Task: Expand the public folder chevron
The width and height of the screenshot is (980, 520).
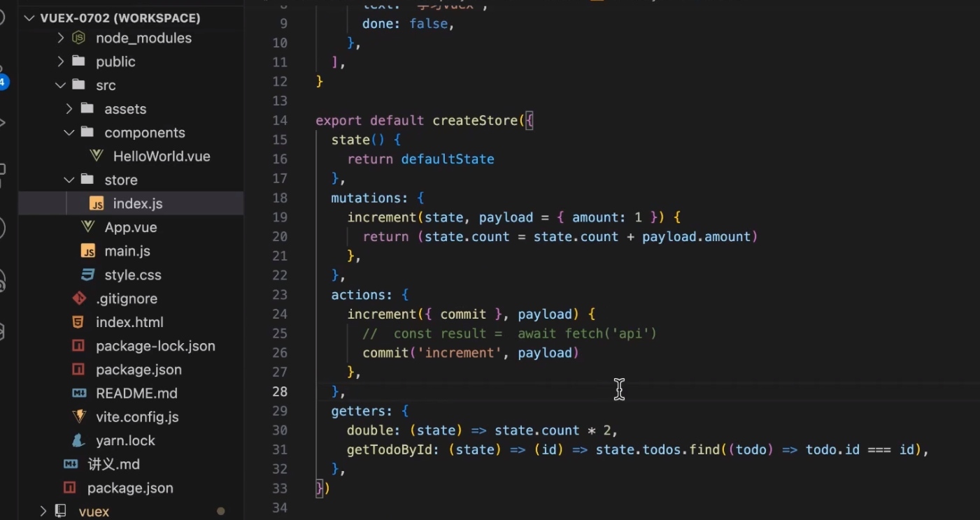Action: [x=60, y=62]
